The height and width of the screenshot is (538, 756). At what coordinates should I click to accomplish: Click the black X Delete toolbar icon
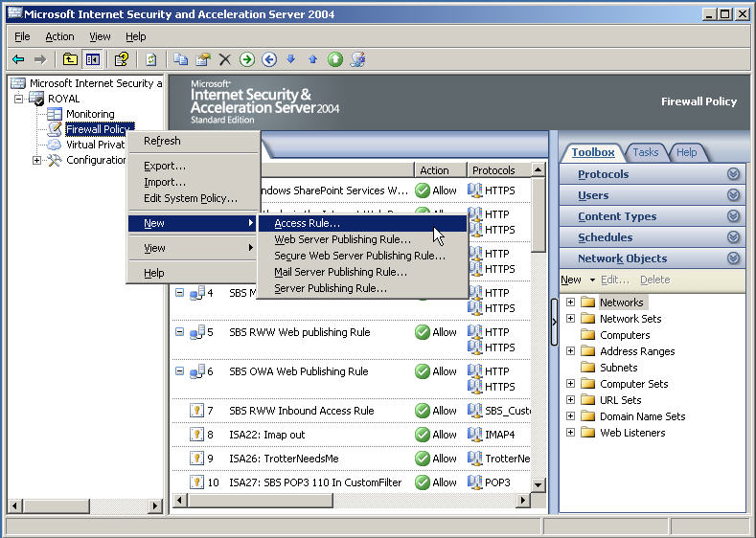coord(225,59)
